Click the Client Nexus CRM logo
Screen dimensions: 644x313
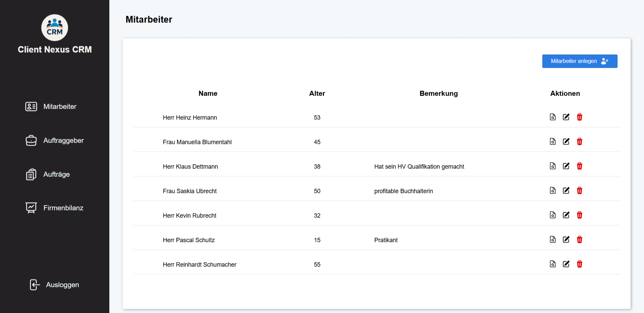(55, 28)
